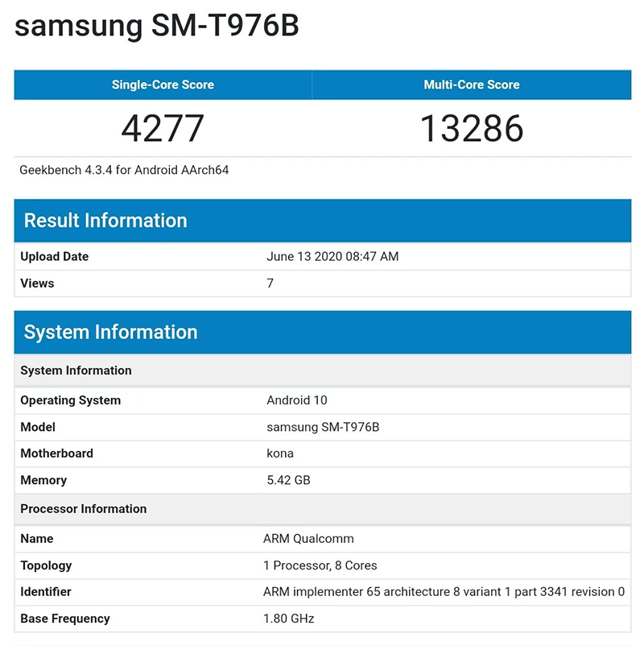Select the Multi-Core Score header
Image resolution: width=644 pixels, height=646 pixels.
(472, 85)
